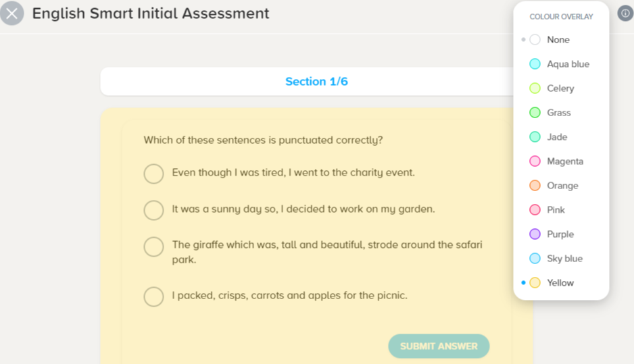Choose the 'It was a sunny day' option
This screenshot has height=364, width=634.
tap(154, 210)
